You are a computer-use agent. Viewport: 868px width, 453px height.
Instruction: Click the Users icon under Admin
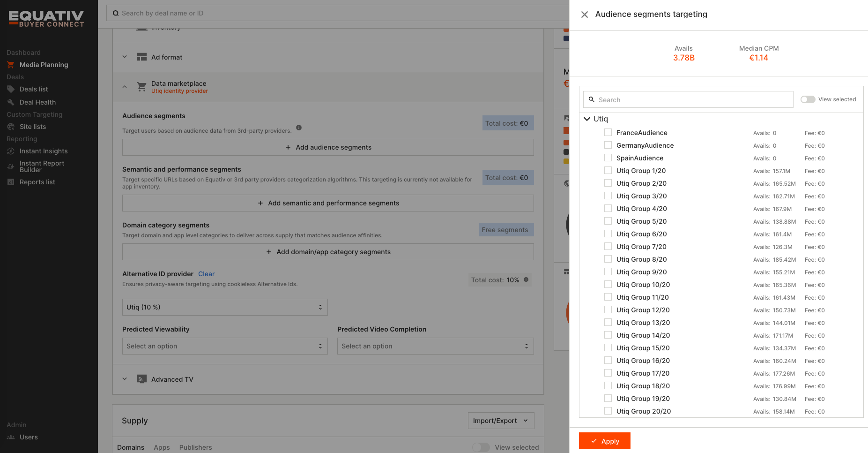click(11, 437)
